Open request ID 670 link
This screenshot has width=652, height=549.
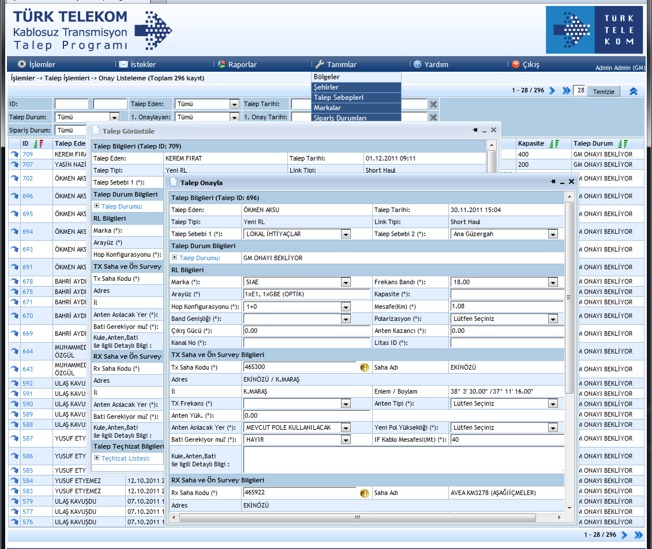[27, 316]
